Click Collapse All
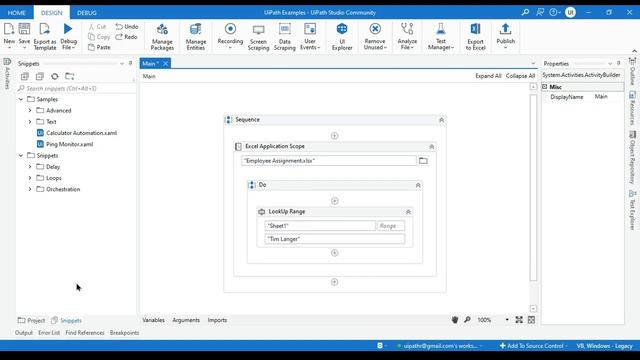 tap(520, 76)
